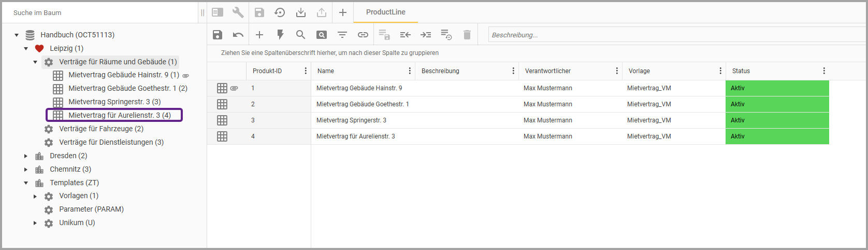This screenshot has width=868, height=250.
Task: Click the history restore clock icon
Action: pos(280,12)
